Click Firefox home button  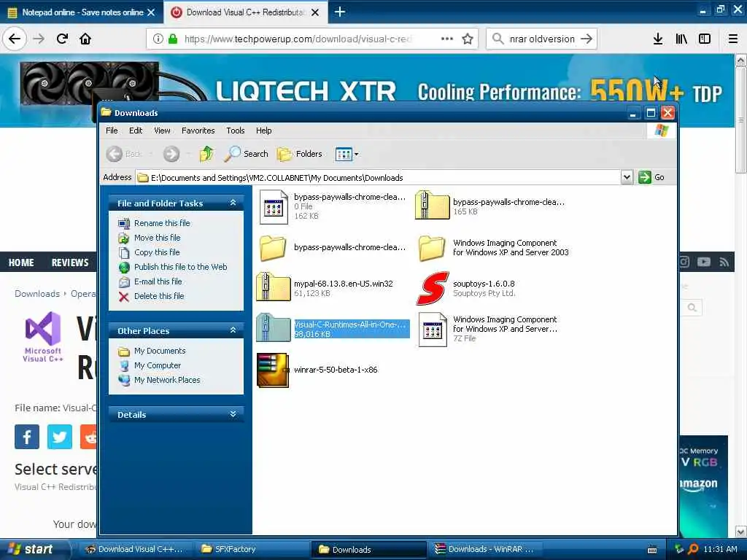point(85,39)
